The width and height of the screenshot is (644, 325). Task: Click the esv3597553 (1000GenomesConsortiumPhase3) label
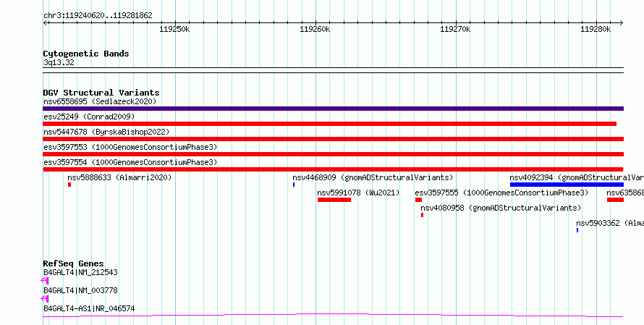click(x=130, y=147)
